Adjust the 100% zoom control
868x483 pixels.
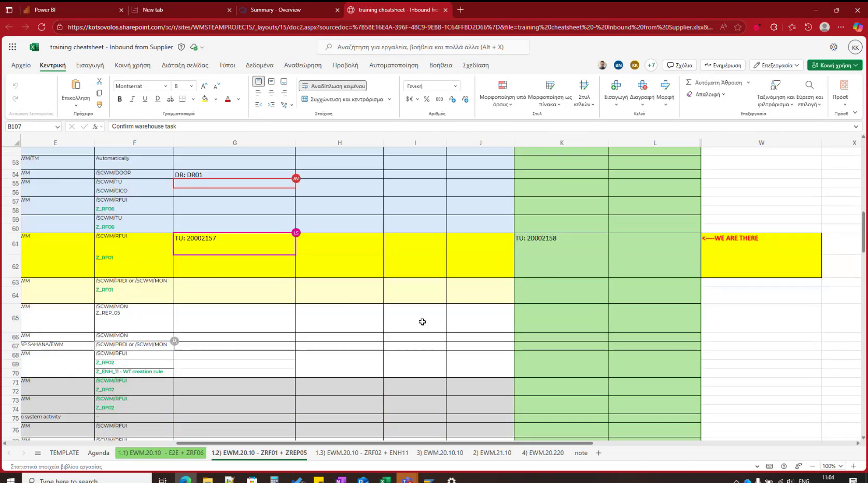click(x=832, y=466)
